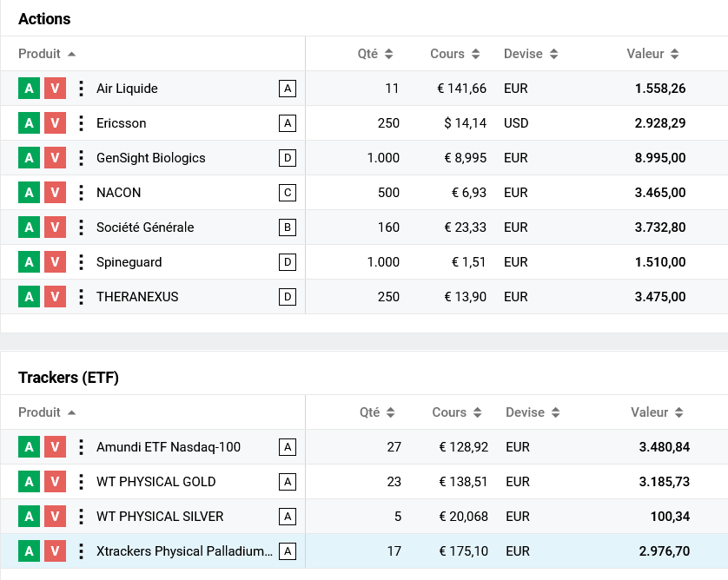Click red V sell button for WT PHYSICAL SILVER
Screen dimensions: 728x580
coord(55,517)
